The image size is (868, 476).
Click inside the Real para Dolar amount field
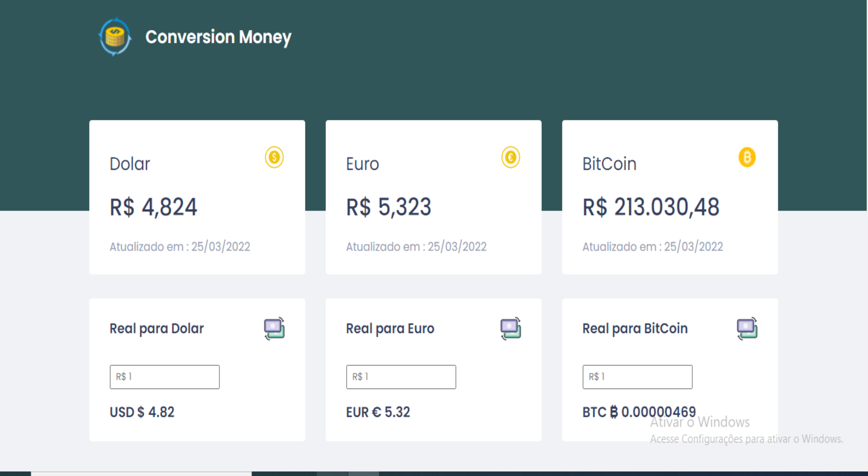coord(164,377)
